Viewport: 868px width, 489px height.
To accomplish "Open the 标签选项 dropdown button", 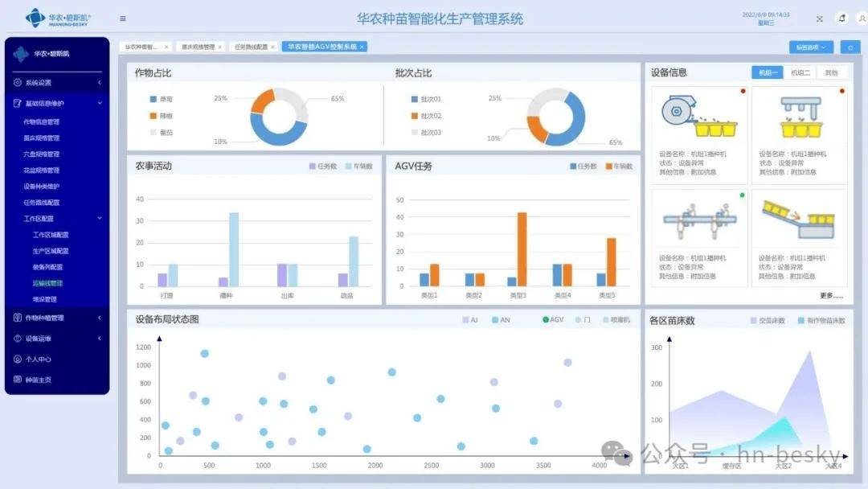I will 811,47.
